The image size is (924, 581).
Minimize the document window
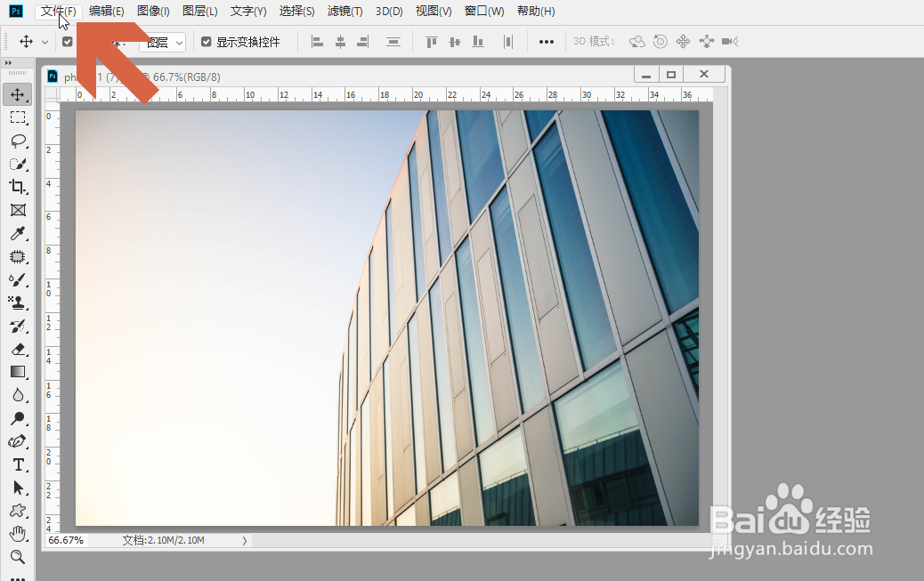646,74
